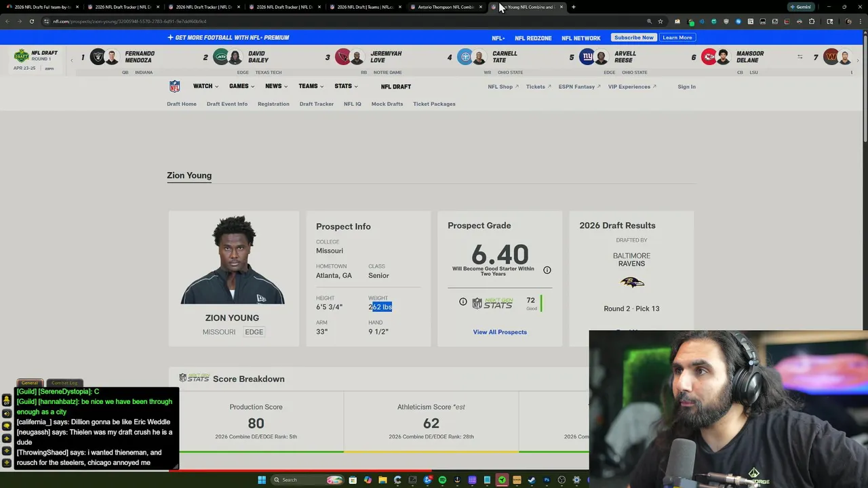The image size is (868, 488).
Task: Open Settings gear from the taskbar
Action: (x=576, y=480)
